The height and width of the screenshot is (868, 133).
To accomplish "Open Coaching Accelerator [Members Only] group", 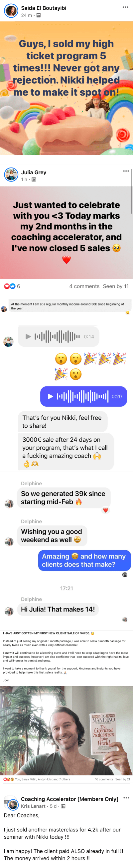I will click(x=70, y=799).
